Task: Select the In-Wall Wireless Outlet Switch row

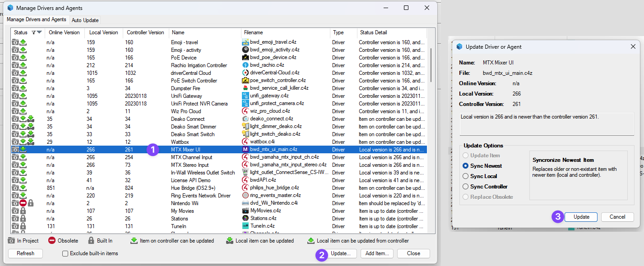Action: click(x=219, y=173)
